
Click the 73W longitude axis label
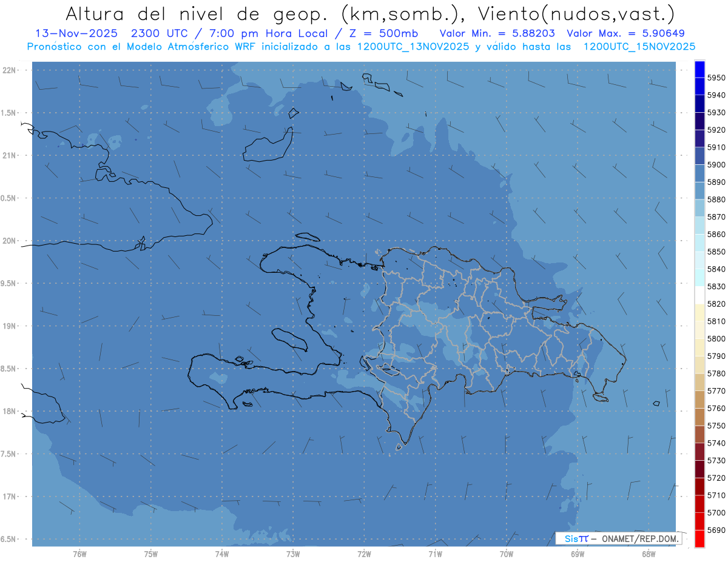click(293, 554)
